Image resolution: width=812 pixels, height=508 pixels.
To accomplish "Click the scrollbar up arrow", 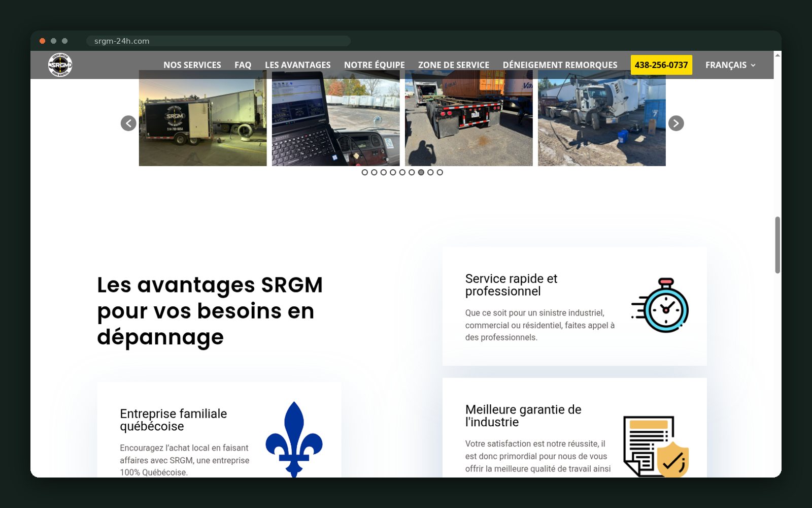I will [x=777, y=55].
